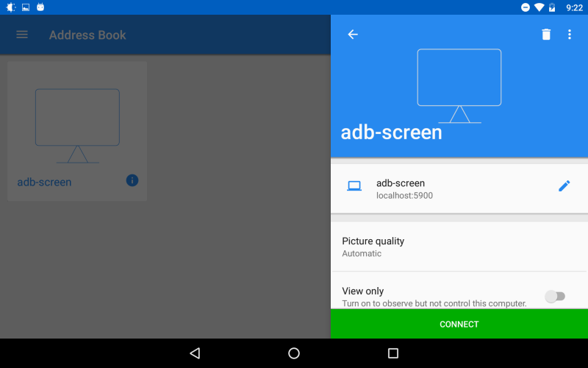Tap the localhost:5900 address text
Image resolution: width=588 pixels, height=368 pixels.
coord(404,196)
